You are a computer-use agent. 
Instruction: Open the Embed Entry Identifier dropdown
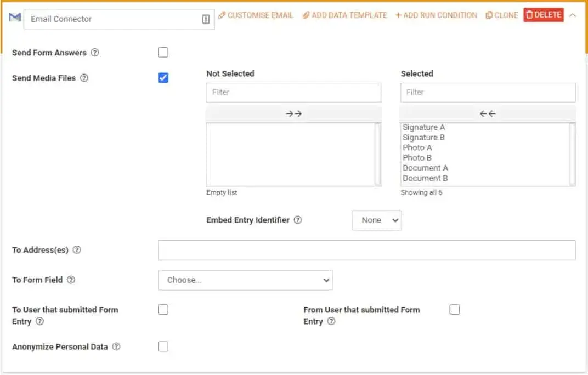(377, 220)
